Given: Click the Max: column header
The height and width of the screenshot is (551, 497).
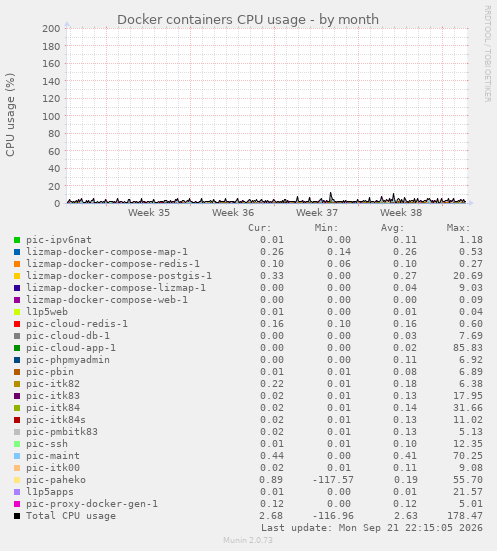Looking at the screenshot, I should [459, 228].
